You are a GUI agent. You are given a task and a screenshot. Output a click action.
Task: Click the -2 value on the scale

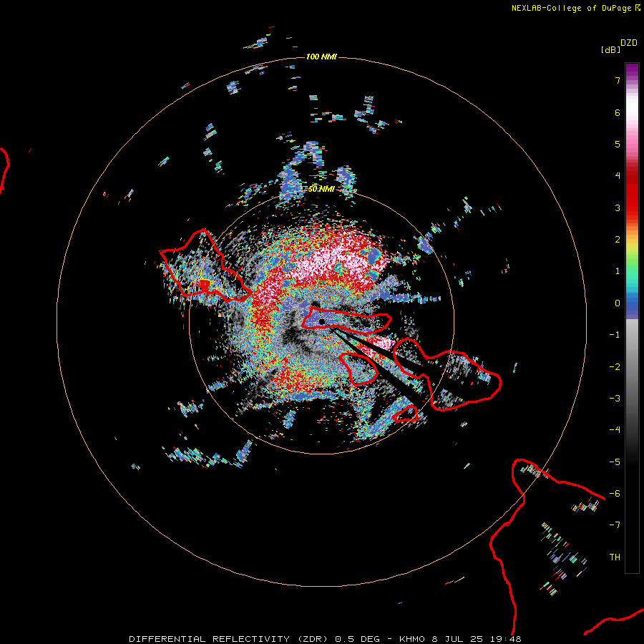tap(615, 367)
